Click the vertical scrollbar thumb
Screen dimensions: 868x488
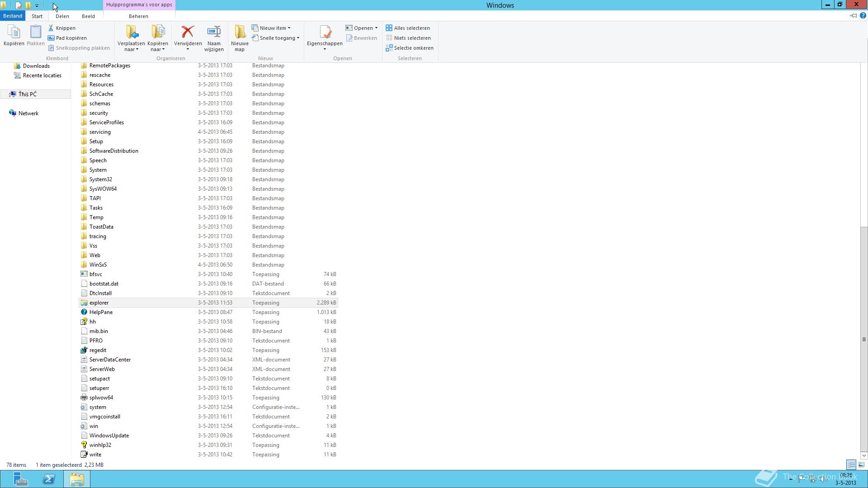[864, 339]
